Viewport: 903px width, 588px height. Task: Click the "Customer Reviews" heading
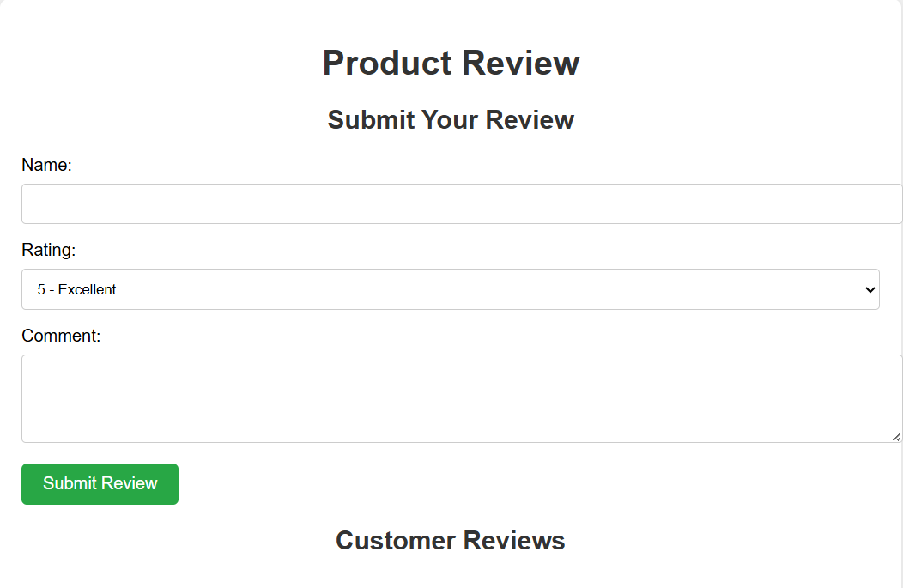pyautogui.click(x=451, y=540)
